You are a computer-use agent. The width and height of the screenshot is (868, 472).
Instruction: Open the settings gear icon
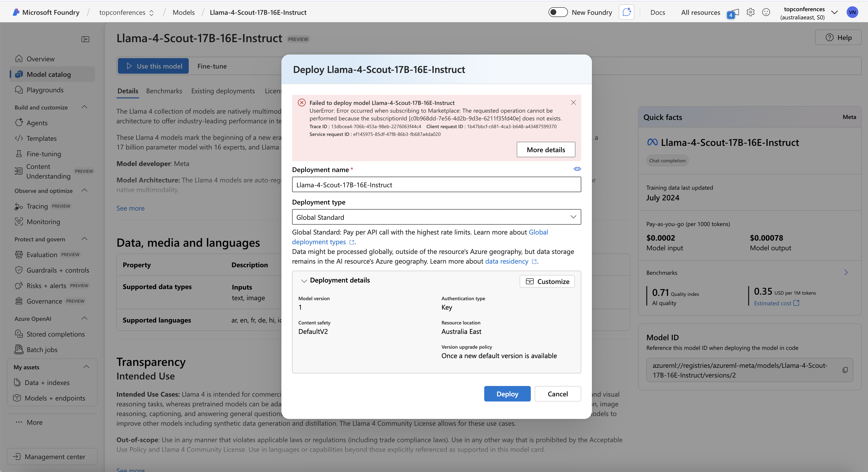(x=750, y=12)
